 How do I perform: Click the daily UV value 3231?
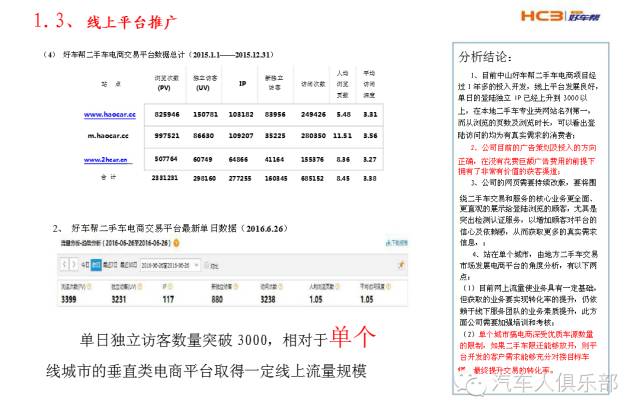point(119,299)
